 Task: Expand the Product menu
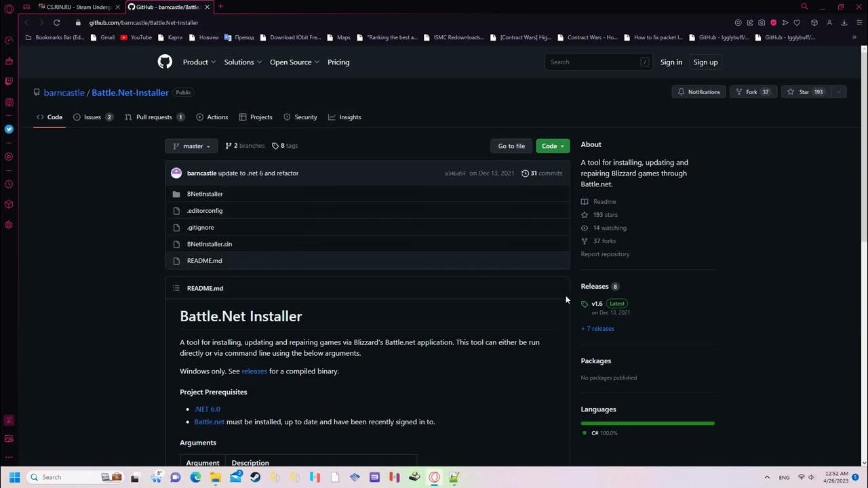(199, 62)
